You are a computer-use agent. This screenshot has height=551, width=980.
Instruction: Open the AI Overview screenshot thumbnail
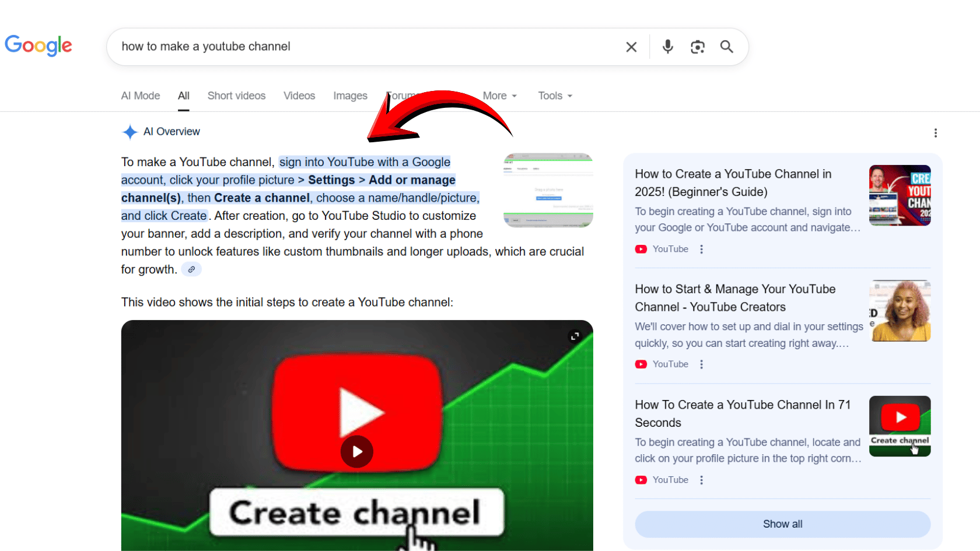click(x=548, y=190)
